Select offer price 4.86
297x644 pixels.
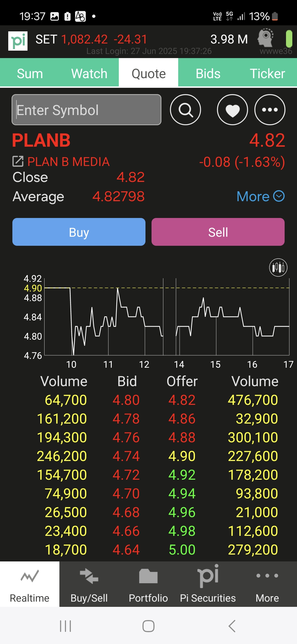pyautogui.click(x=182, y=419)
